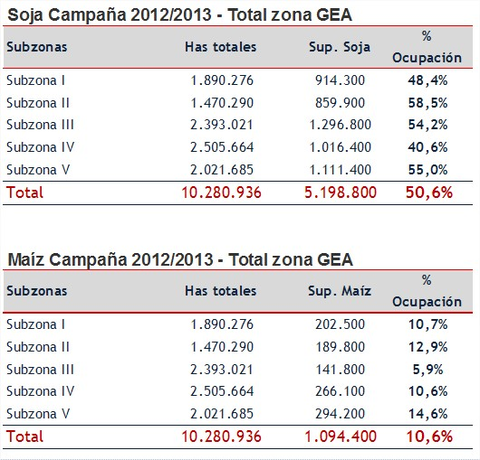Click the Sup. Soja column header
This screenshot has height=460, width=480.
pyautogui.click(x=339, y=47)
